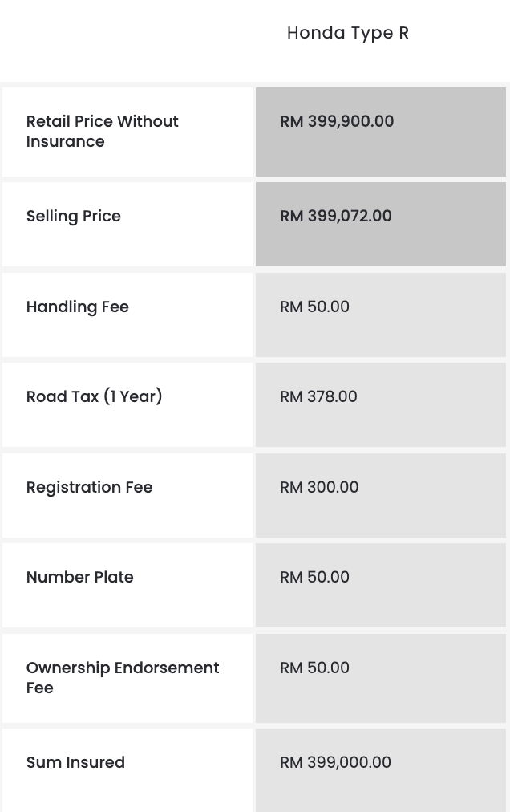This screenshot has width=510, height=812.
Task: Select the Ownership Endorsement Fee label
Action: (x=122, y=677)
